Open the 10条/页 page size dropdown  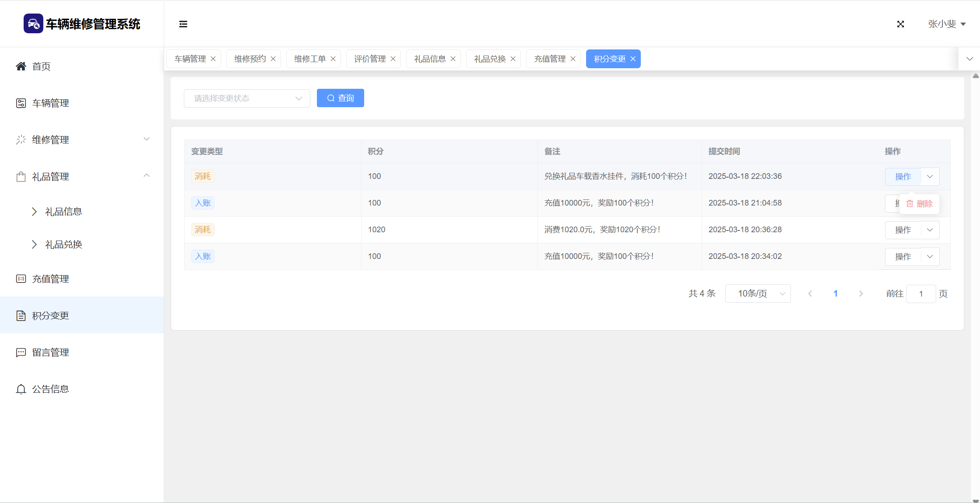pos(758,294)
